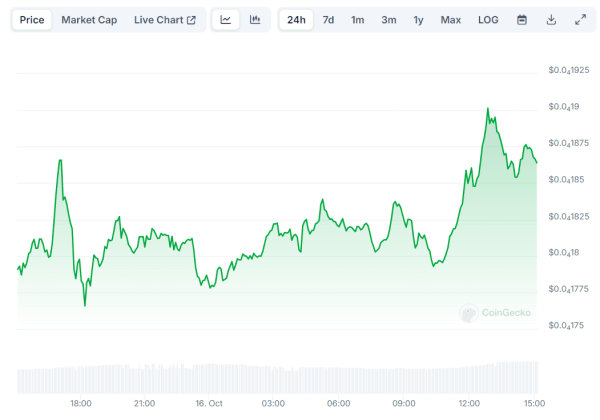The width and height of the screenshot is (600, 420).
Task: Open the calendar date range picker
Action: pyautogui.click(x=522, y=20)
